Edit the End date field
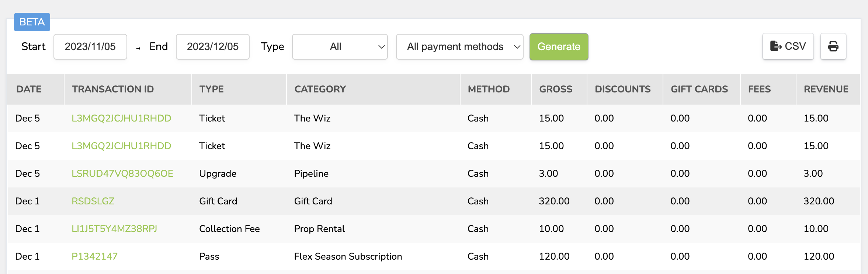The width and height of the screenshot is (868, 274). click(x=212, y=47)
